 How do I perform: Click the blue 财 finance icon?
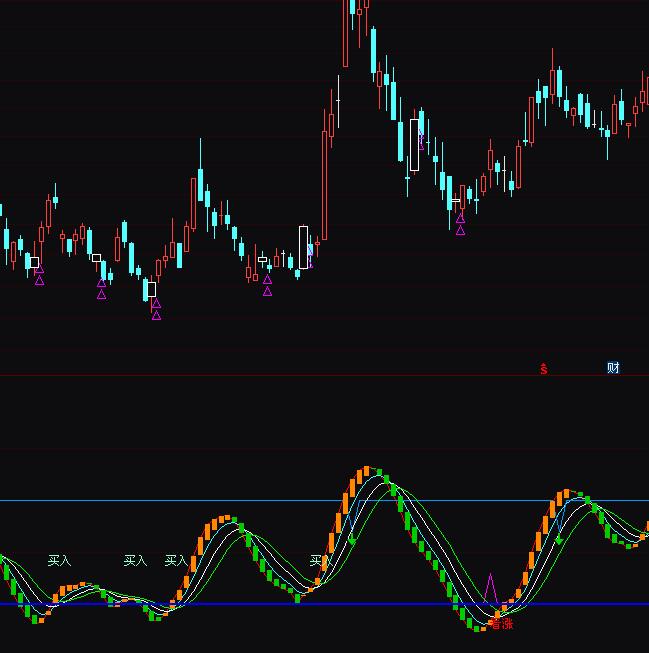[x=613, y=368]
